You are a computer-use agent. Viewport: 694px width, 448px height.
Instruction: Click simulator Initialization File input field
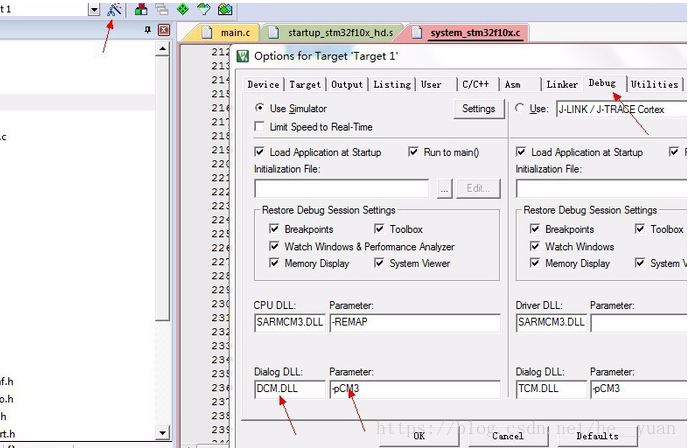coord(341,189)
